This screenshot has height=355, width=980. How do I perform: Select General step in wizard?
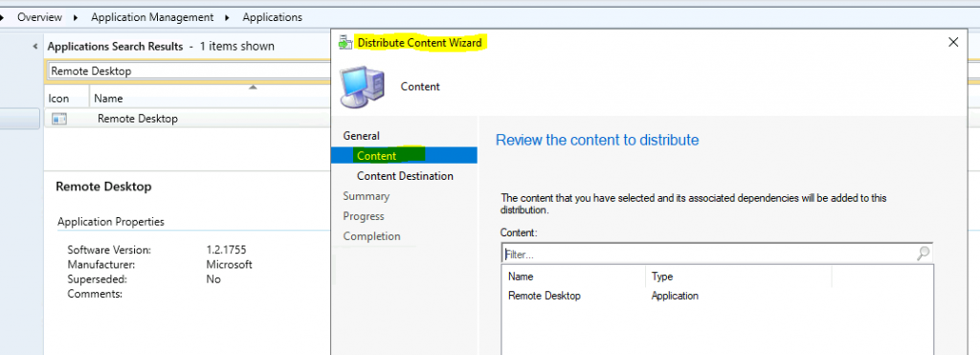[x=361, y=136]
